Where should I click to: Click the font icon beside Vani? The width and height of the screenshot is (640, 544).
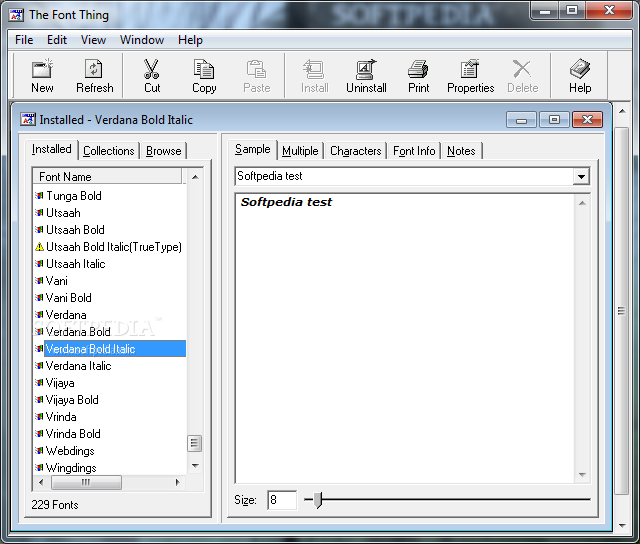coord(39,281)
